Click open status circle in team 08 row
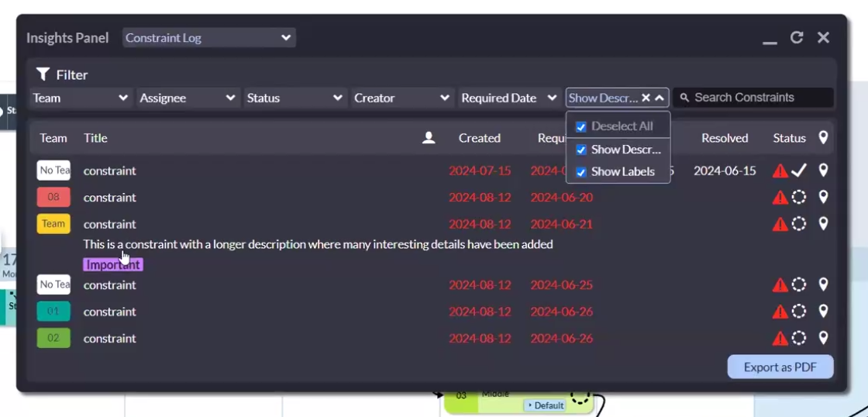This screenshot has height=417, width=868. [x=799, y=197]
